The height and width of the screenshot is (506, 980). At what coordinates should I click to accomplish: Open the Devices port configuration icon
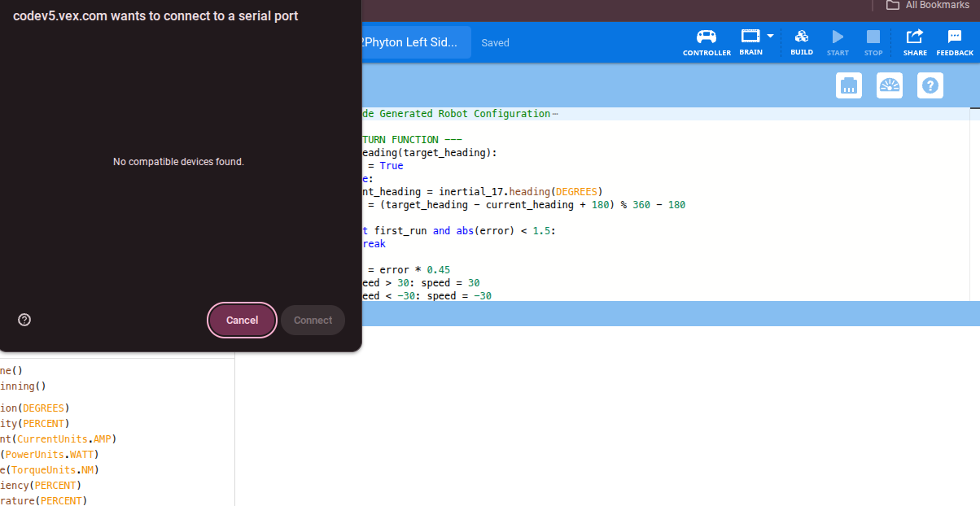point(849,85)
